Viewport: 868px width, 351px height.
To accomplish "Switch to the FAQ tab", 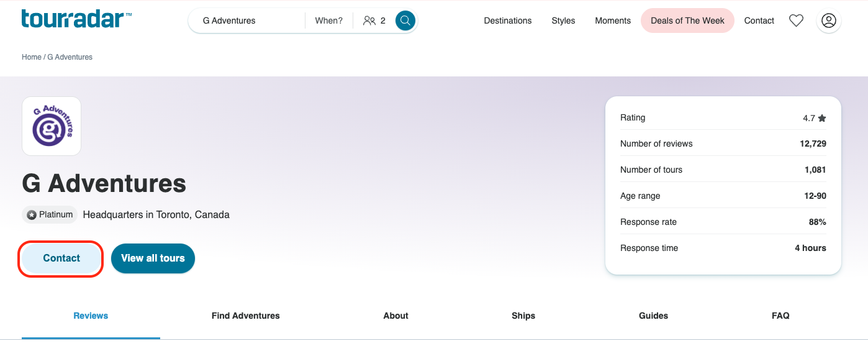I will point(780,316).
